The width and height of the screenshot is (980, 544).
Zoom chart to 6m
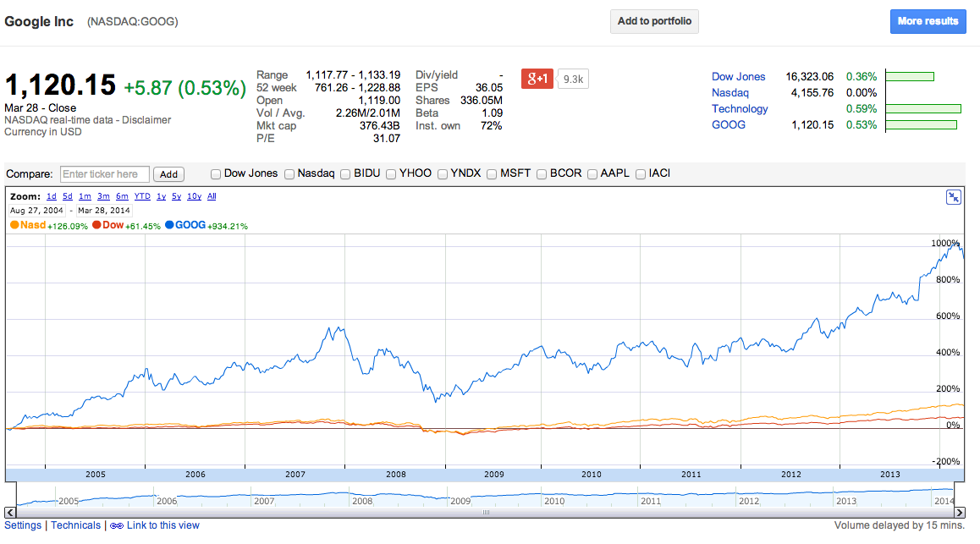coord(122,196)
